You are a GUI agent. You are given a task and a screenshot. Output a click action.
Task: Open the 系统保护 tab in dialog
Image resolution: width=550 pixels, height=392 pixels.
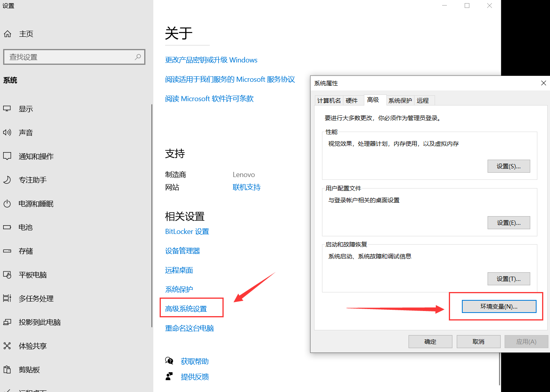(x=400, y=100)
